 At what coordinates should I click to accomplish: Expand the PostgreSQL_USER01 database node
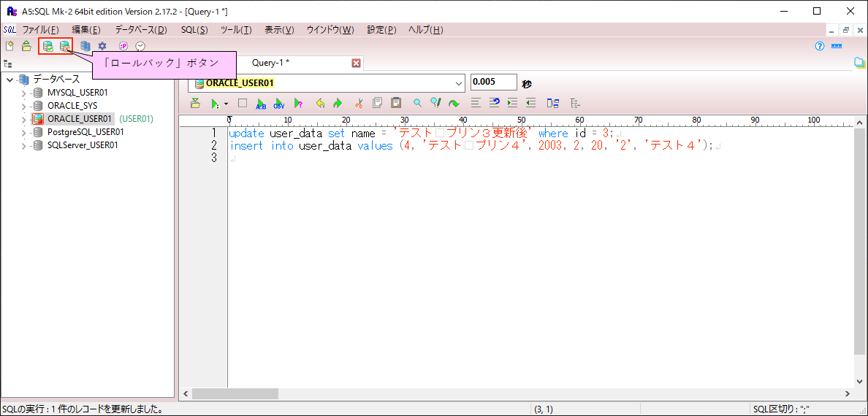pyautogui.click(x=24, y=132)
